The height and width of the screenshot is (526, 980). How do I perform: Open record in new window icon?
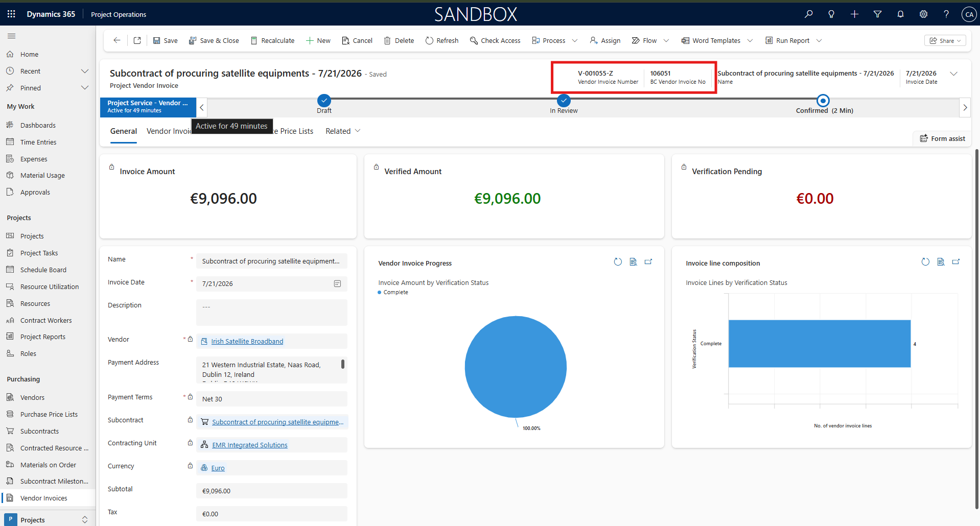(x=137, y=40)
